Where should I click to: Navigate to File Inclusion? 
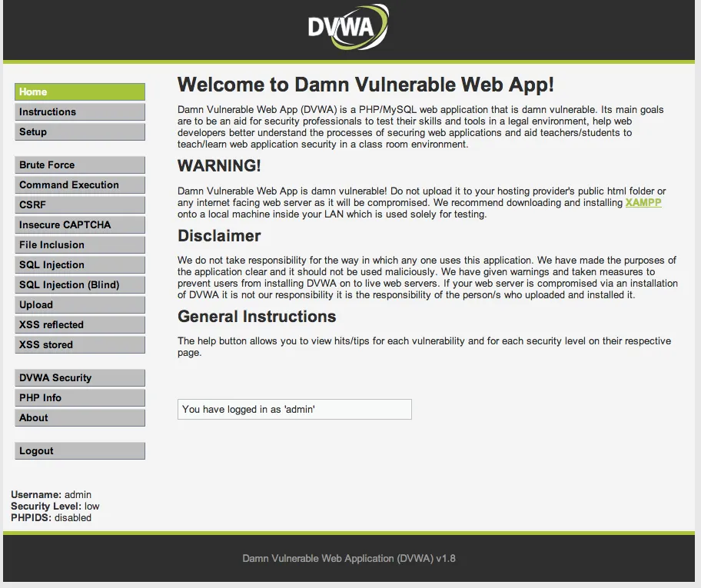coord(79,244)
